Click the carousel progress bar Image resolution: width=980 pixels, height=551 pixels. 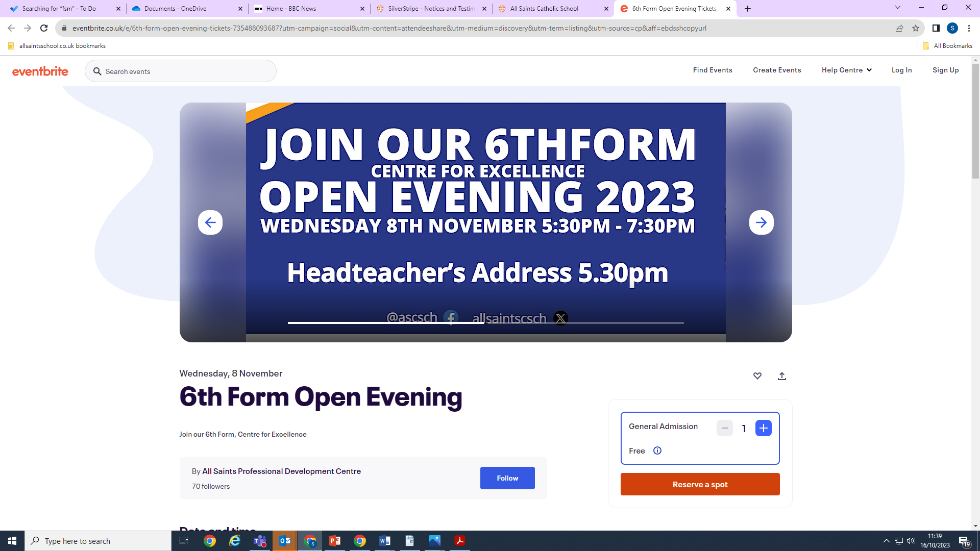485,322
